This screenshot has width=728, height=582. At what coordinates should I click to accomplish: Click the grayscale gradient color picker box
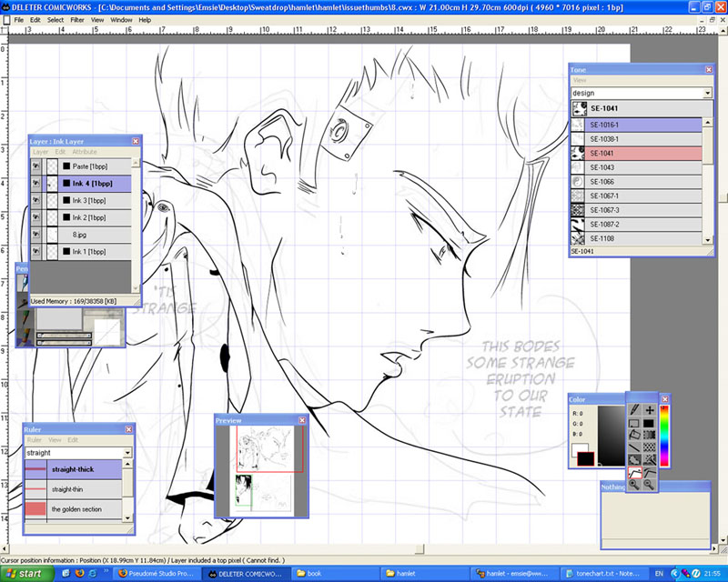611,436
